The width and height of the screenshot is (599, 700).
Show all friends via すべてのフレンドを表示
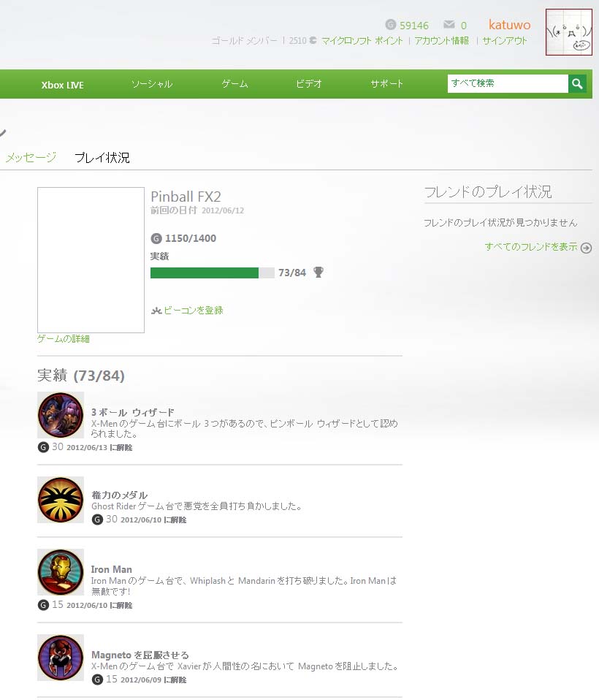(531, 247)
